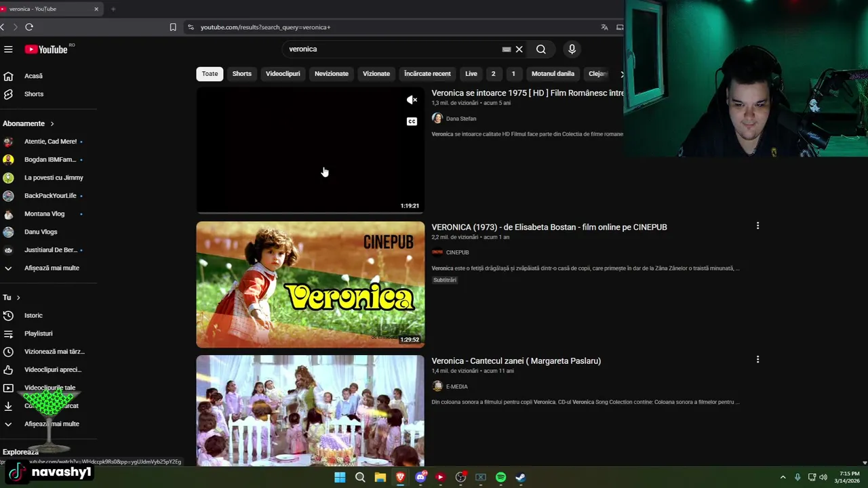
Task: Open site settings icon in address bar
Action: coord(191,27)
